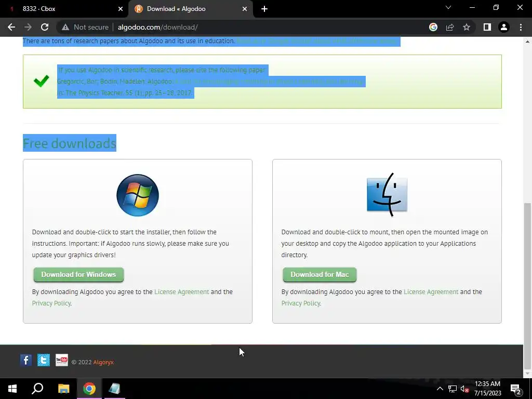Close the Download Algodoo tab
532x399 pixels.
245,9
